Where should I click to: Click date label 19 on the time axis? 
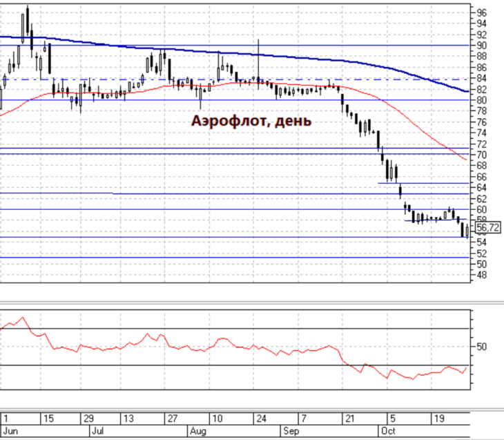[x=439, y=419]
